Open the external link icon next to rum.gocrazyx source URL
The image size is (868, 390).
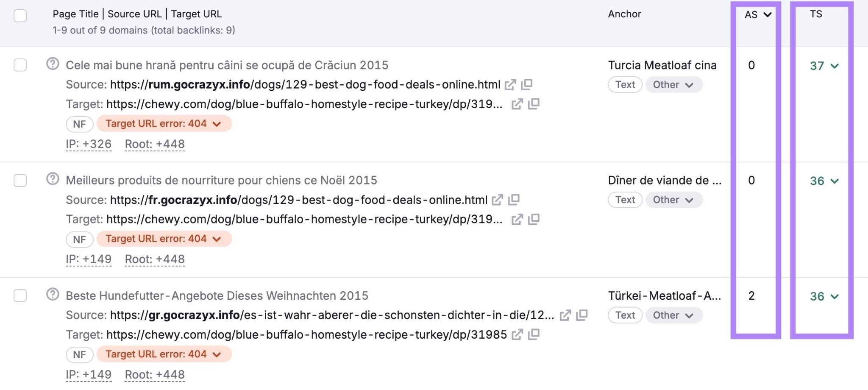click(x=510, y=84)
